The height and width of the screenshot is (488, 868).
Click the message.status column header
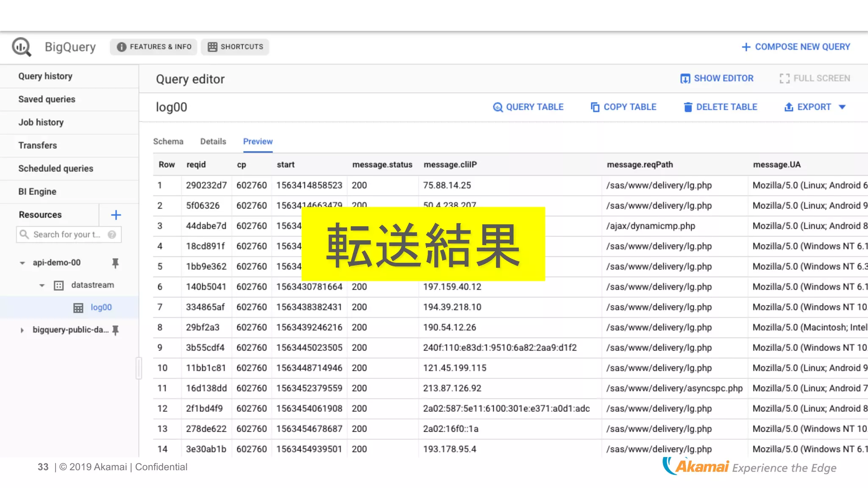pos(382,165)
